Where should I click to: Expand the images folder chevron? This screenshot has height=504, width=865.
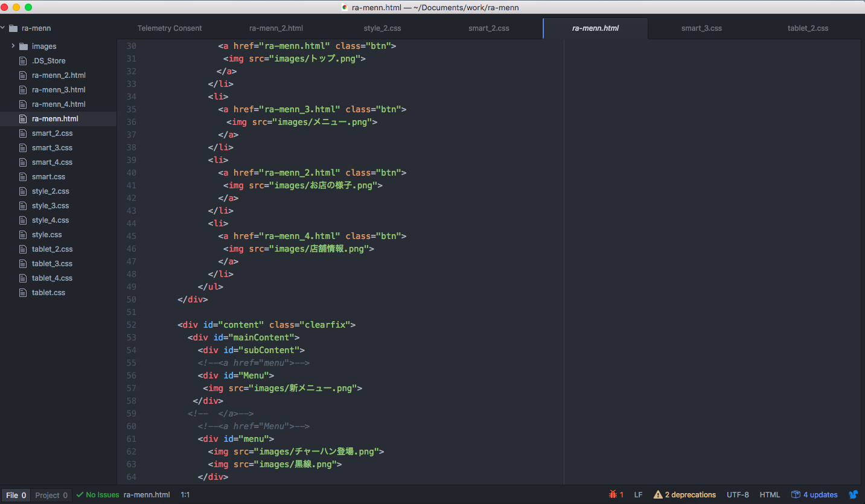click(x=13, y=46)
